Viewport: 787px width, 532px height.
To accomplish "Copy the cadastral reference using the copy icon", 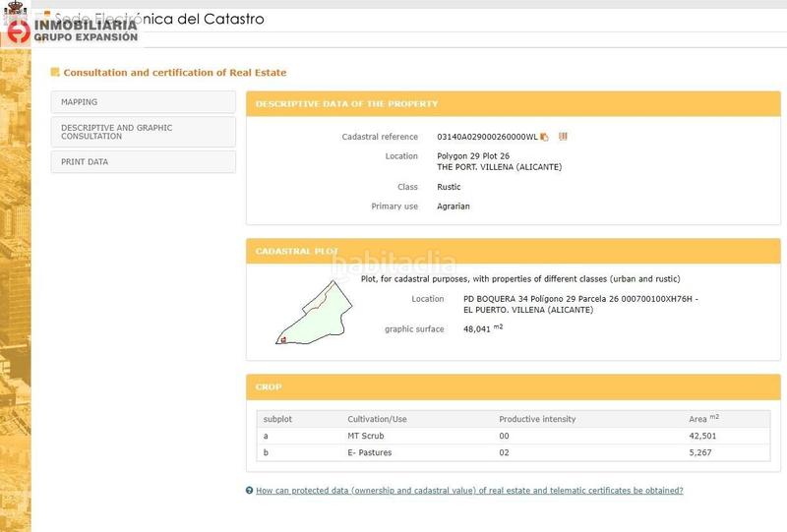I will pyautogui.click(x=545, y=137).
